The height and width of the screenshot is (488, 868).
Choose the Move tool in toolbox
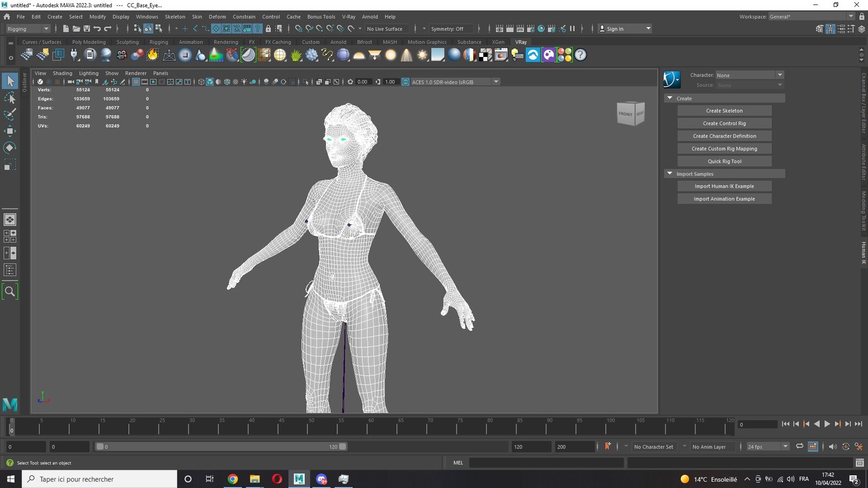coord(10,131)
